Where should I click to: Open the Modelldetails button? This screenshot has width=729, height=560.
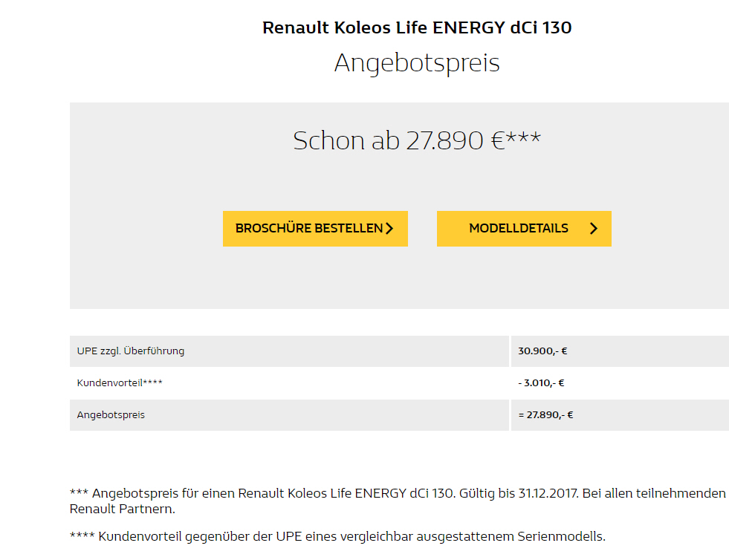coord(524,229)
